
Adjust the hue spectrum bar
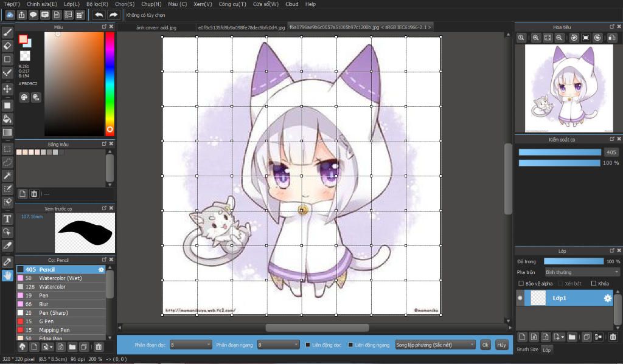(x=110, y=84)
